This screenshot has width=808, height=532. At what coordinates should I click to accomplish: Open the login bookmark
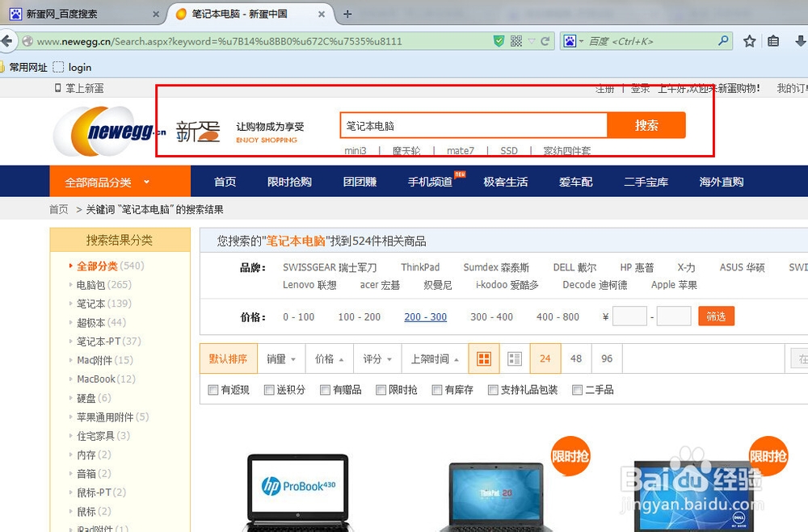(x=72, y=68)
